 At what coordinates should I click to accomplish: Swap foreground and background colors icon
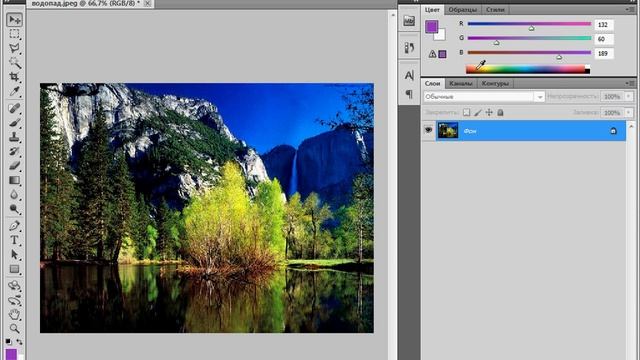(x=19, y=341)
